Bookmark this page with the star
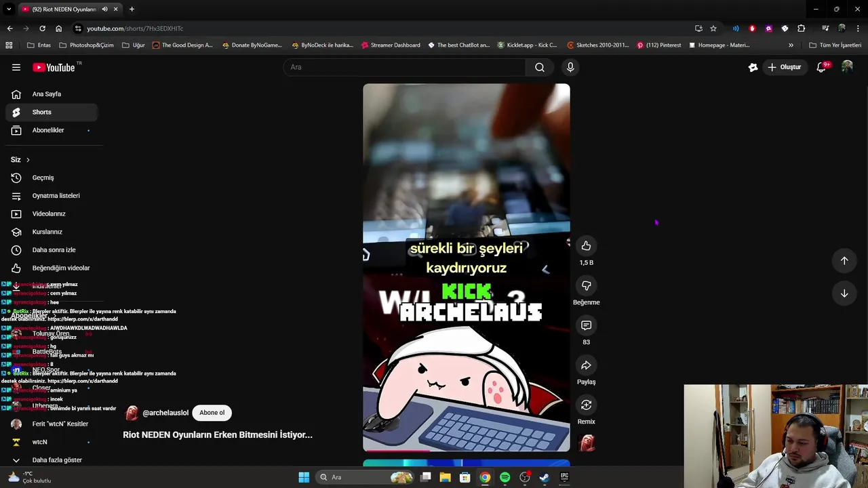The width and height of the screenshot is (868, 488). point(713,28)
